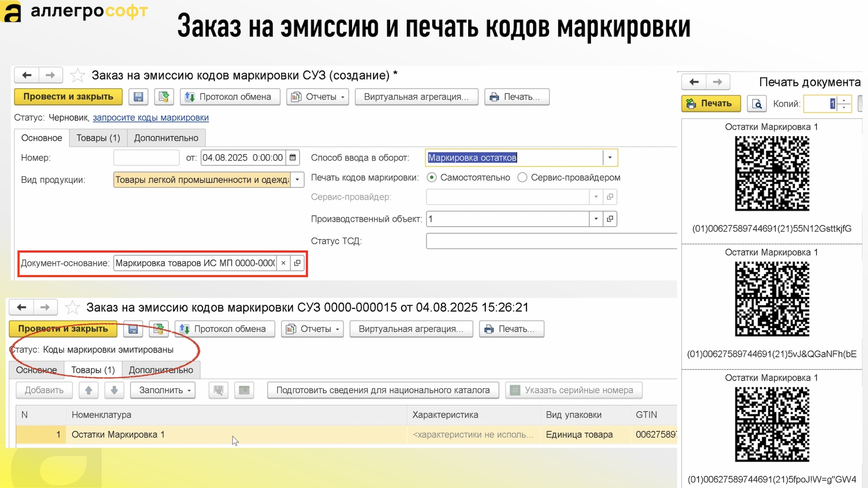Screen dimensions: 868x488
Task: Switch to Основное tab in upper order
Action: click(x=42, y=138)
